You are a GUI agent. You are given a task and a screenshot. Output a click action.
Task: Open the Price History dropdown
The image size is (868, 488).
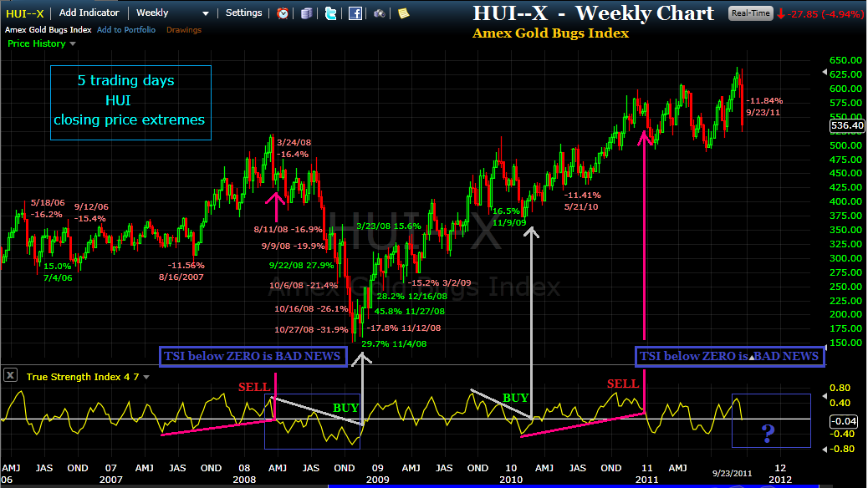[38, 43]
